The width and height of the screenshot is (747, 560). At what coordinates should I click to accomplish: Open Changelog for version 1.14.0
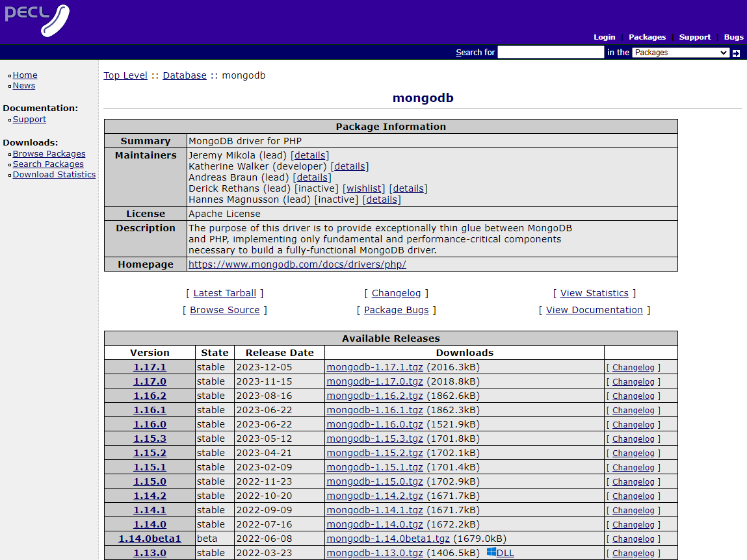633,525
